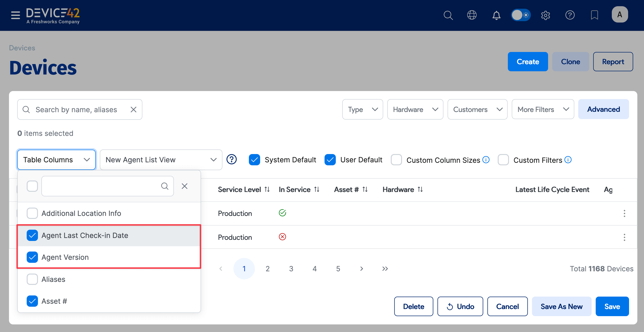
Task: Open the settings gear icon
Action: [x=545, y=15]
